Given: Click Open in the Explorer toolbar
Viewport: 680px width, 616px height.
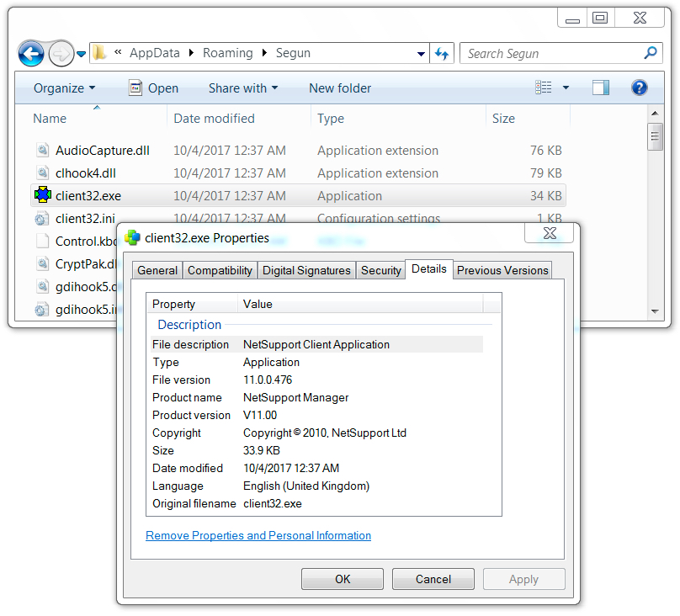Looking at the screenshot, I should pyautogui.click(x=153, y=88).
